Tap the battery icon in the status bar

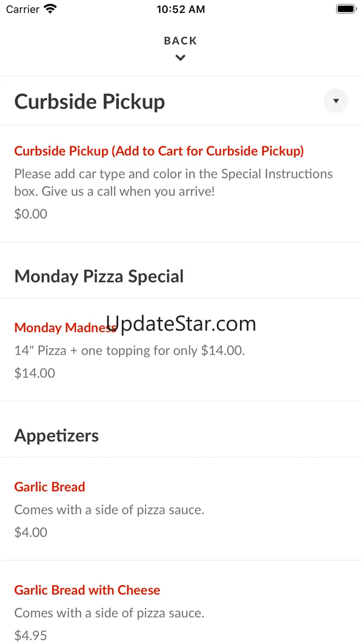pyautogui.click(x=346, y=9)
